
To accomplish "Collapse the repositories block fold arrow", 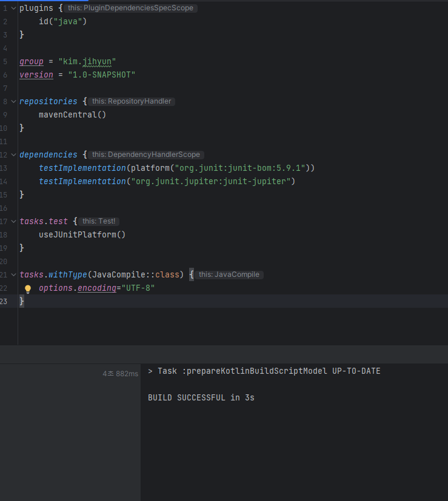I will [x=13, y=102].
